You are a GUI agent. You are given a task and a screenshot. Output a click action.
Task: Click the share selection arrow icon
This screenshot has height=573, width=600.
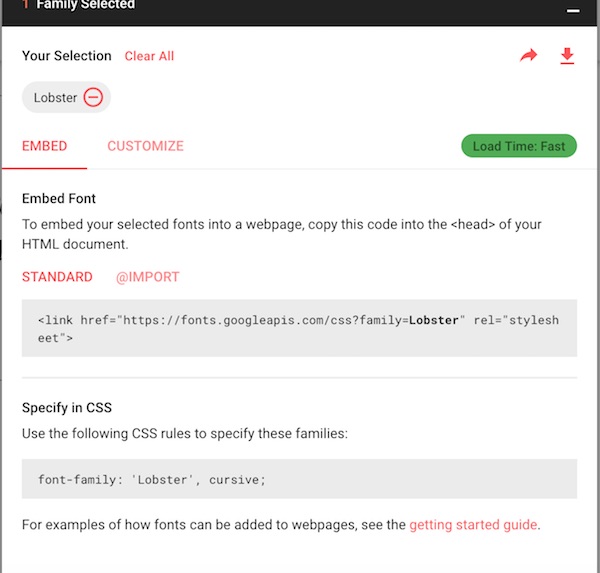[x=528, y=56]
